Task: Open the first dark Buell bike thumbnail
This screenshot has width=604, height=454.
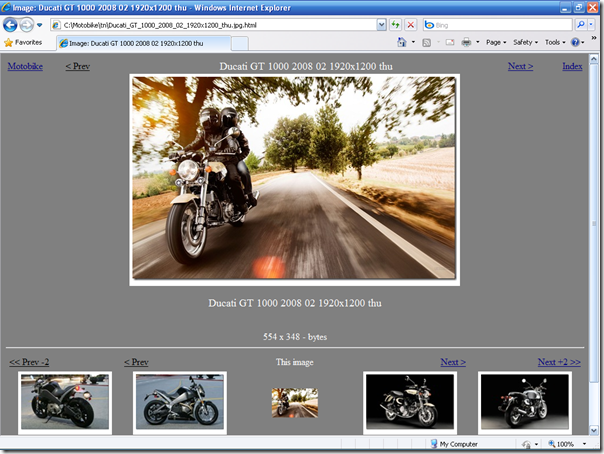Action: tap(65, 402)
